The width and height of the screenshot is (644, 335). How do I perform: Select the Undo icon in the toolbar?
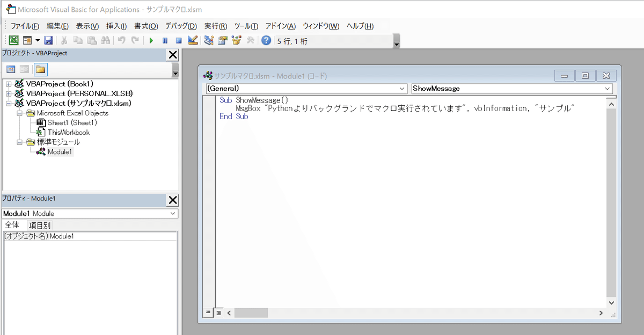tap(121, 40)
